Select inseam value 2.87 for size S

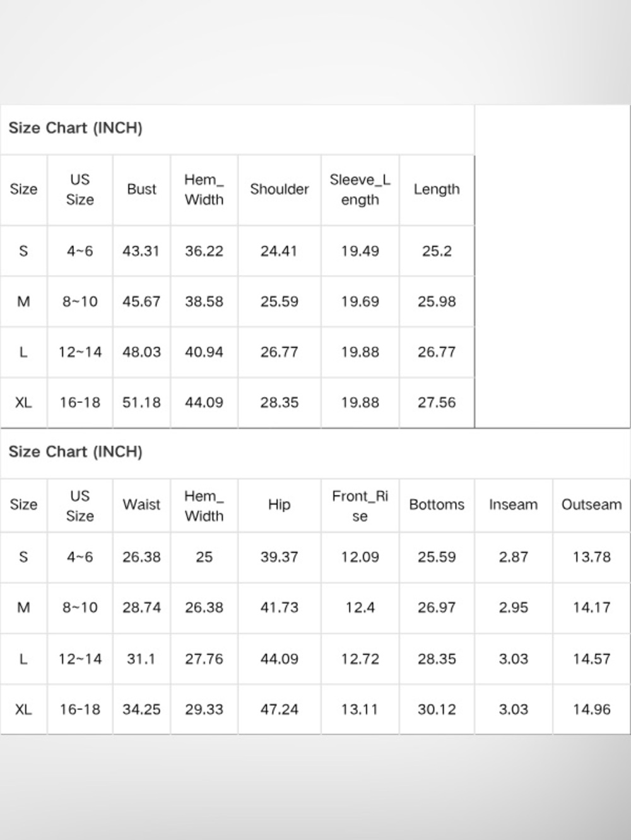coord(513,557)
